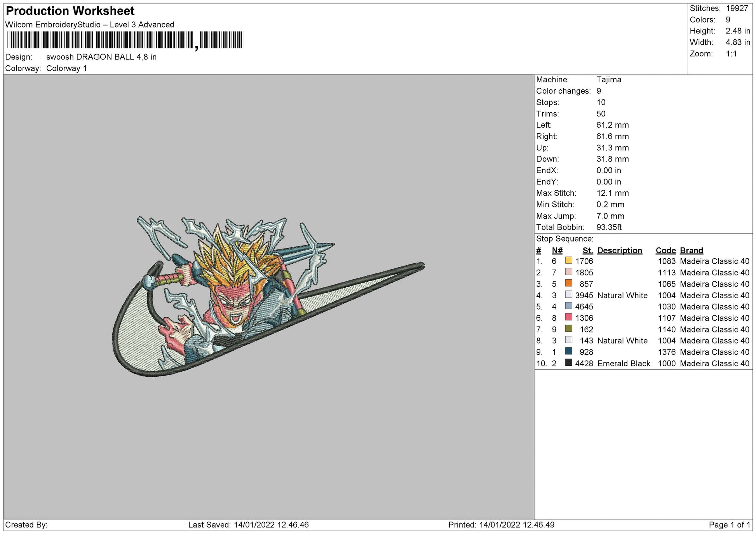Viewport: 756px width, 534px height.
Task: Click the Stitches count 19927
Action: point(737,9)
